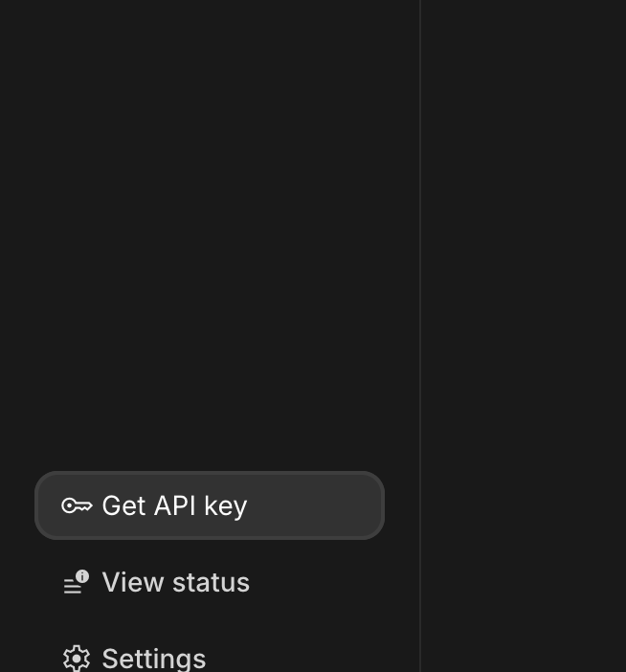Image resolution: width=626 pixels, height=672 pixels.
Task: Click the info badge on the status icon
Action: click(82, 576)
